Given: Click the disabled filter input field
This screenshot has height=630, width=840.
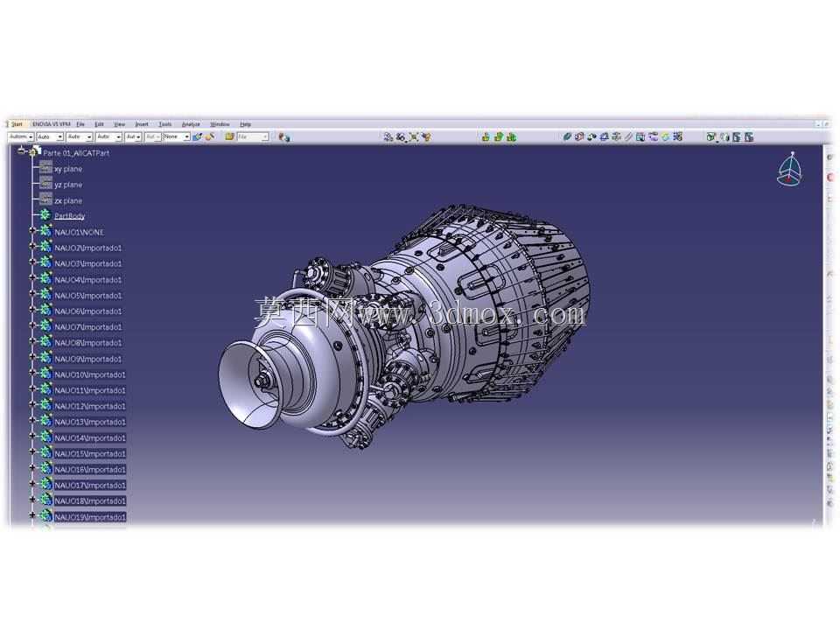Looking at the screenshot, I should tap(252, 137).
